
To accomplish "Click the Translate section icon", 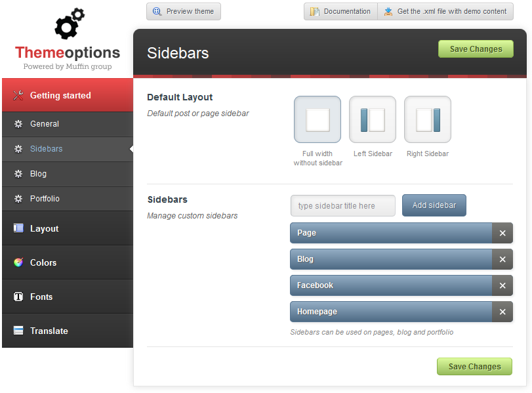I will (x=18, y=331).
